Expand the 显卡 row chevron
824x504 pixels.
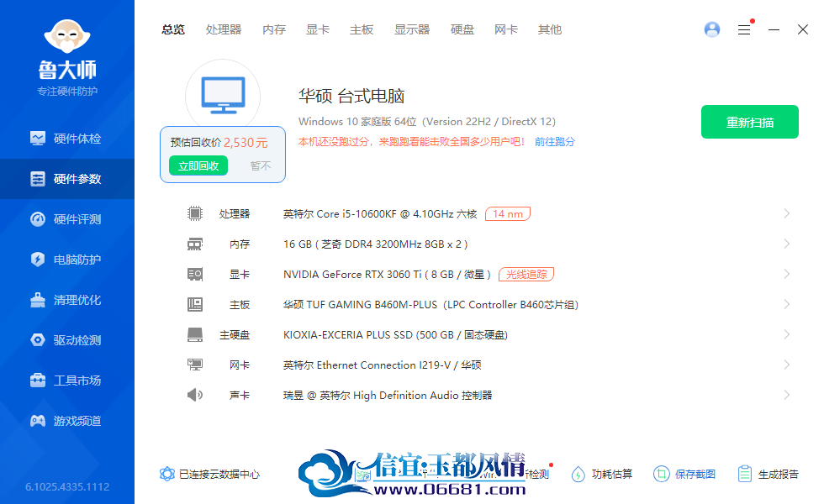(x=787, y=274)
